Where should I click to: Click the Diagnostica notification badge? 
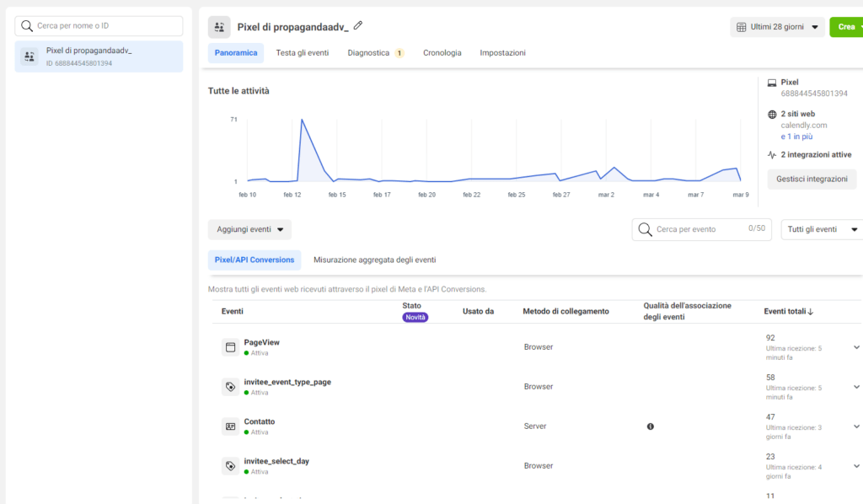(x=399, y=53)
